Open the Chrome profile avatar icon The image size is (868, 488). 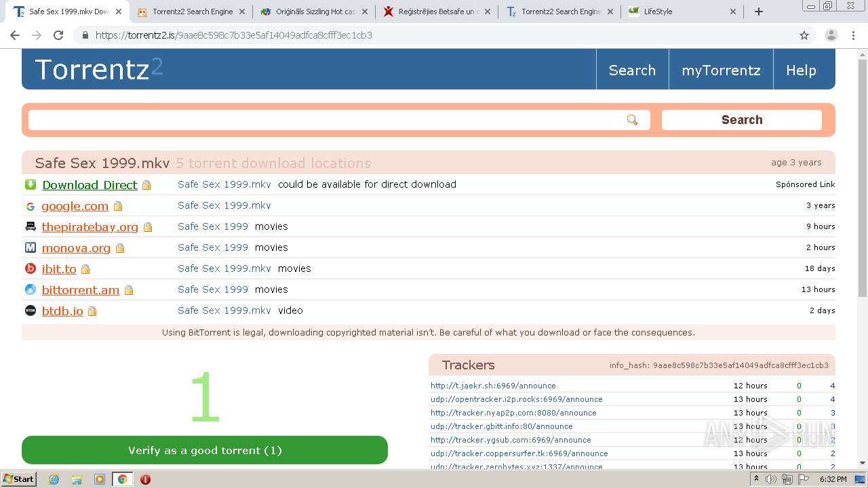coord(831,35)
